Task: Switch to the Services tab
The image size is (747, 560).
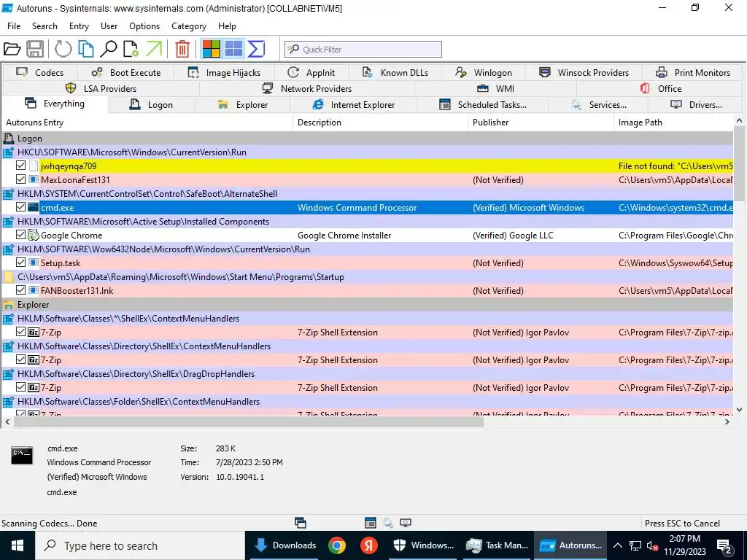Action: click(599, 105)
